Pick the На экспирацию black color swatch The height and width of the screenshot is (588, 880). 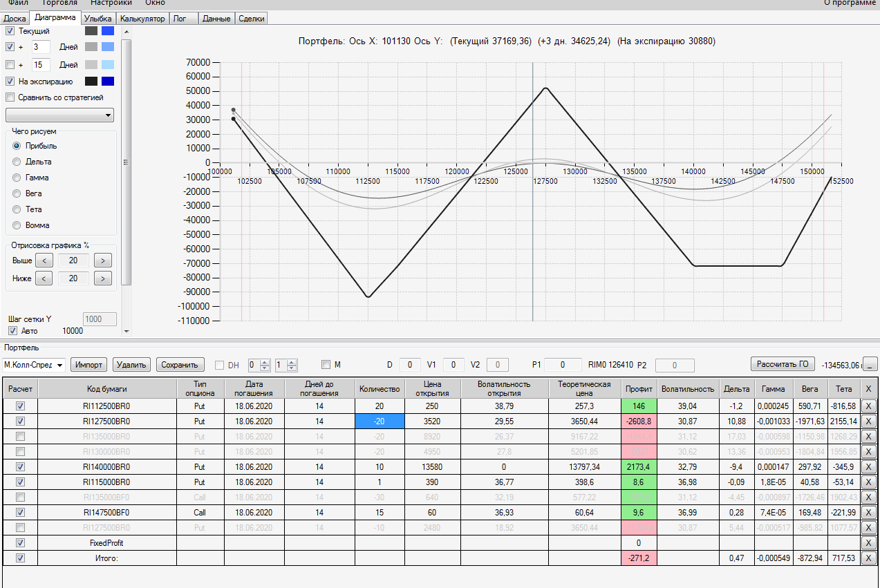coord(91,82)
